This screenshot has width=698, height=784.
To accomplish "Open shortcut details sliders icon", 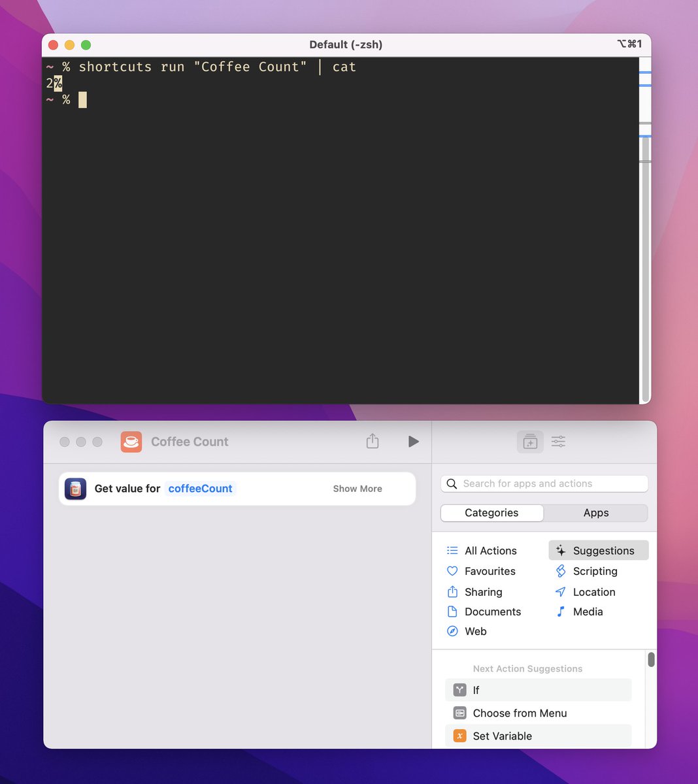I will 558,442.
